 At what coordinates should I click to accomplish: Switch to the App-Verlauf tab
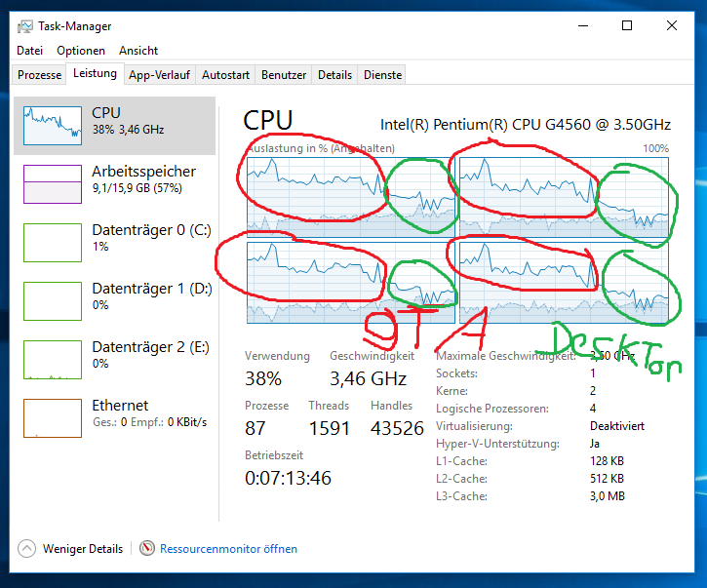pos(159,74)
